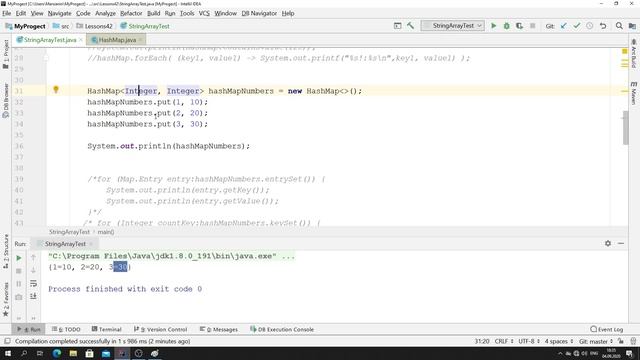Viewport: 640px width, 360px height.
Task: Open the Version Control tool window
Action: coord(160,329)
